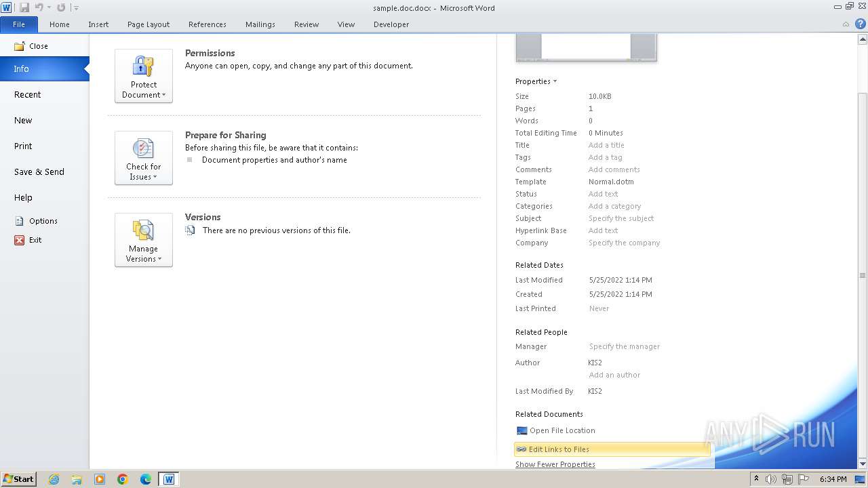Click Show Fewer Properties link
868x488 pixels.
555,464
